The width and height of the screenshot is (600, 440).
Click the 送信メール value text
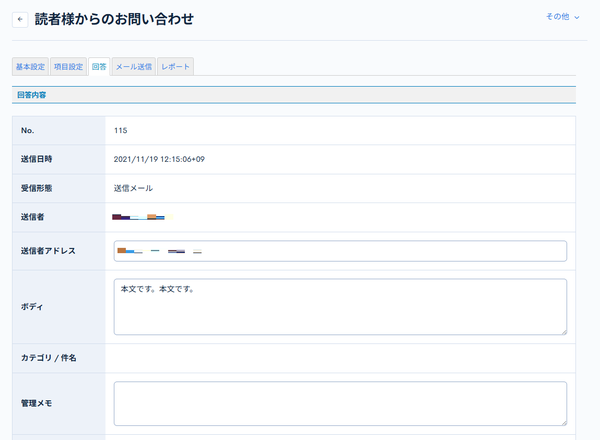coord(133,188)
